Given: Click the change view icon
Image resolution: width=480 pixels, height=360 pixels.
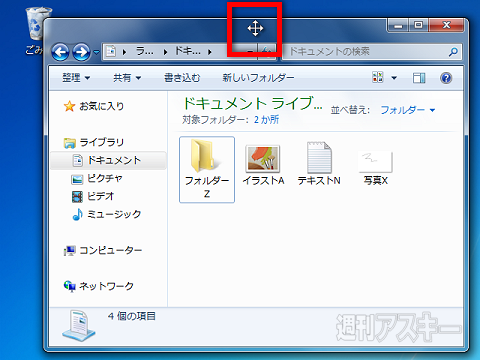Looking at the screenshot, I should (x=378, y=77).
